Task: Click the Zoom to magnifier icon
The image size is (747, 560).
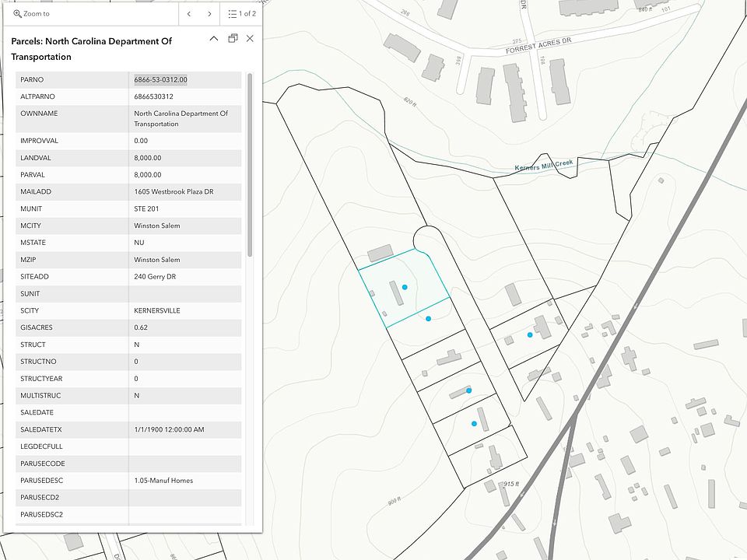Action: pos(17,14)
